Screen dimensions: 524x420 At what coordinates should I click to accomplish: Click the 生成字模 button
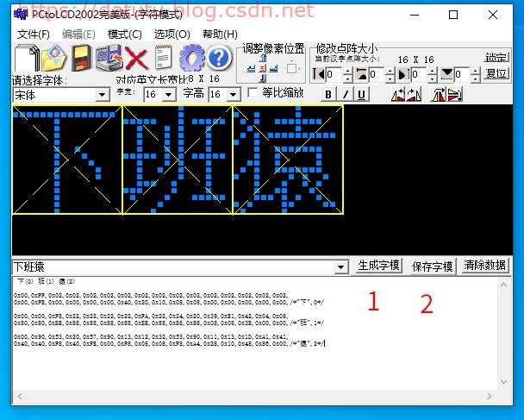coord(378,266)
